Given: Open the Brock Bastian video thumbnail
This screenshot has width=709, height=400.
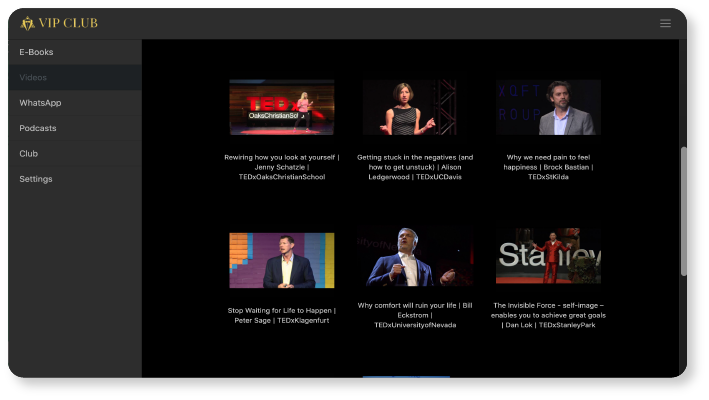Looking at the screenshot, I should [x=548, y=108].
